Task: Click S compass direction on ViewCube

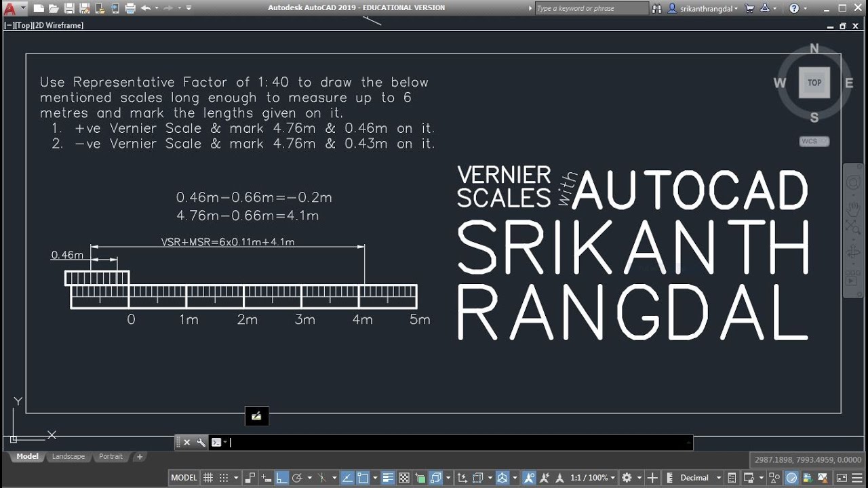Action: pos(814,117)
